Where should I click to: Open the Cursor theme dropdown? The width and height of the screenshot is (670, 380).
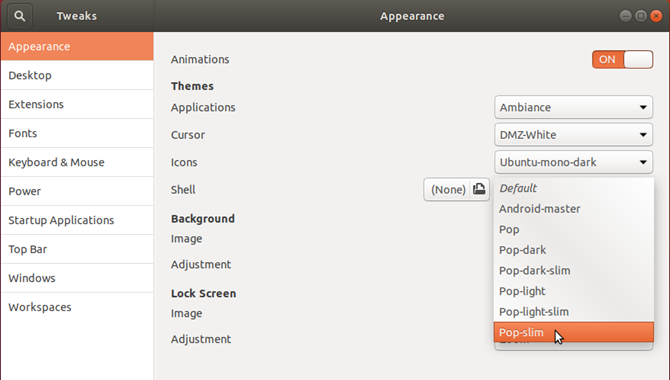[573, 135]
